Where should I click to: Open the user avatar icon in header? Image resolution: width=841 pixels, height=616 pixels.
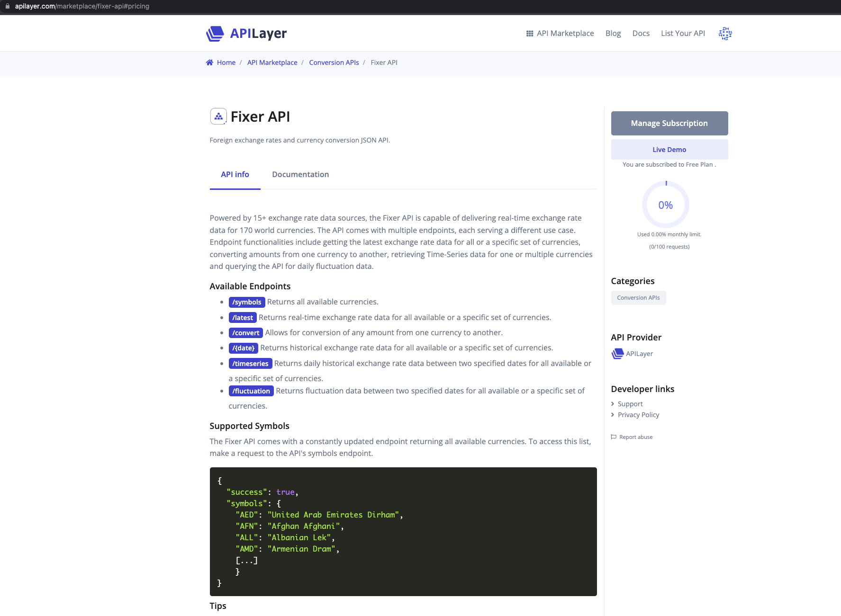pos(725,34)
